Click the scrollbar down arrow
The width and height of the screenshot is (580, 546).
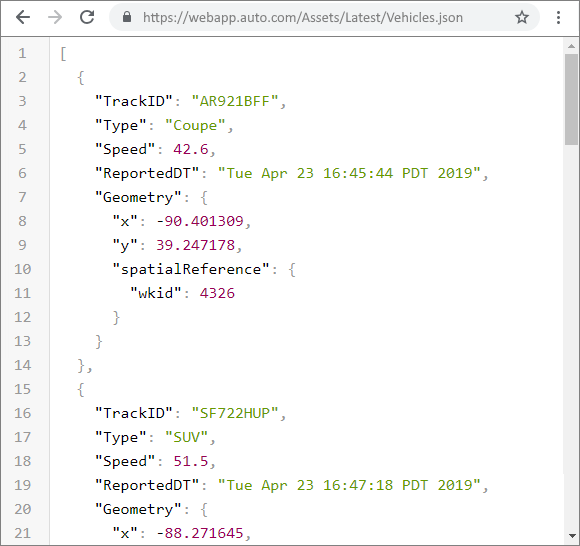tap(571, 535)
